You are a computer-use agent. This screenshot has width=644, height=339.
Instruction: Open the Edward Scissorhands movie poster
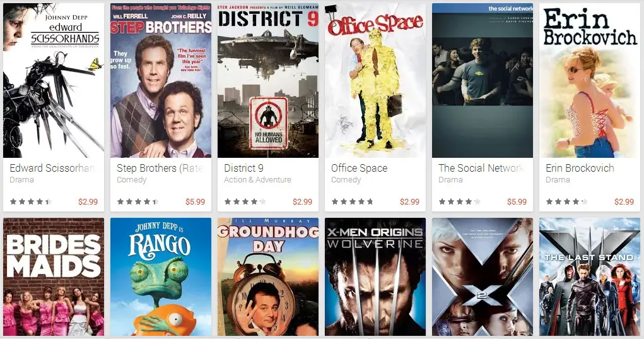pyautogui.click(x=54, y=81)
